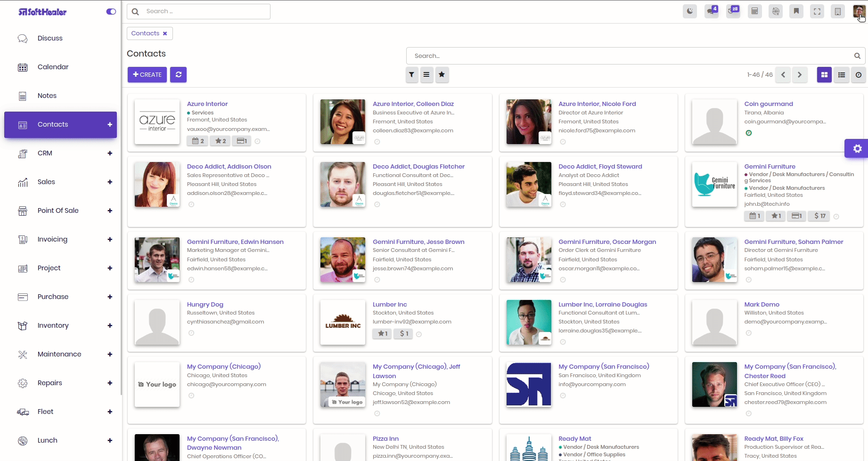Open Azure Interior meetings count button
This screenshot has width=868, height=461.
pyautogui.click(x=198, y=141)
